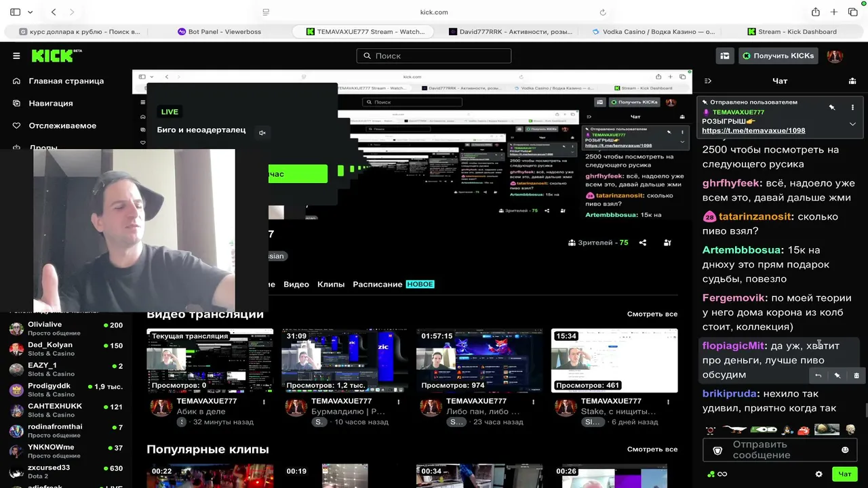This screenshot has width=868, height=488.
Task: Switch to Stream - Kick Dashboard tab
Action: [792, 31]
